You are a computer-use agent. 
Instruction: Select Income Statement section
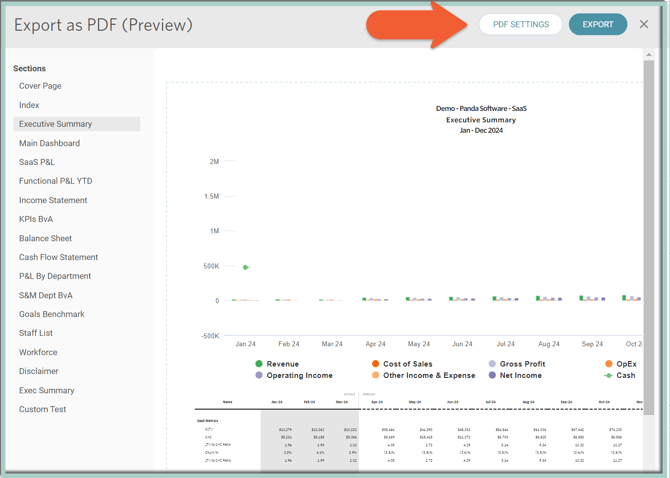[x=53, y=200]
